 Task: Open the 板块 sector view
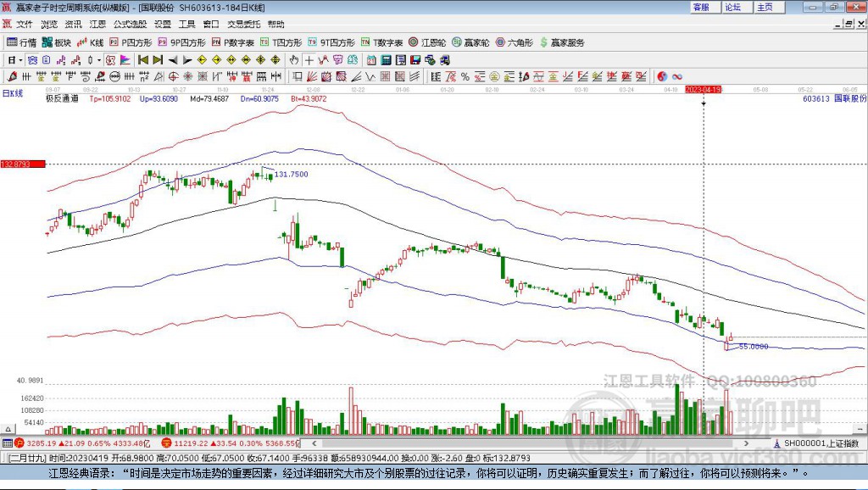[57, 42]
